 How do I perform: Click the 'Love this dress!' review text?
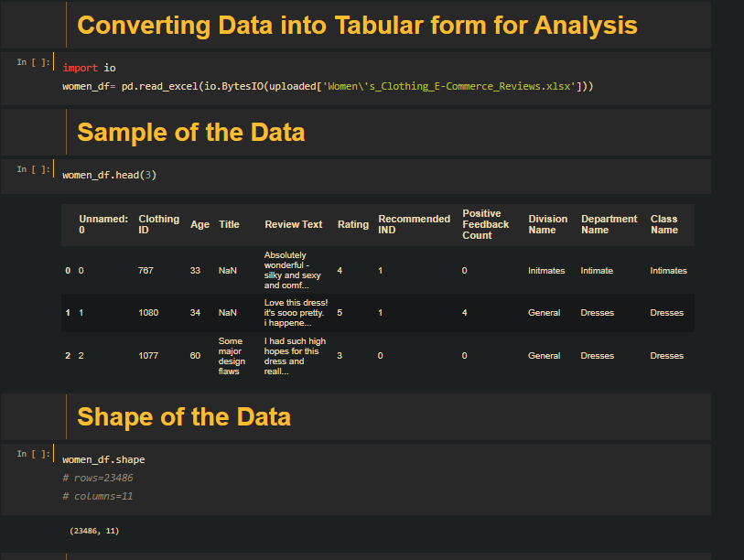click(297, 313)
